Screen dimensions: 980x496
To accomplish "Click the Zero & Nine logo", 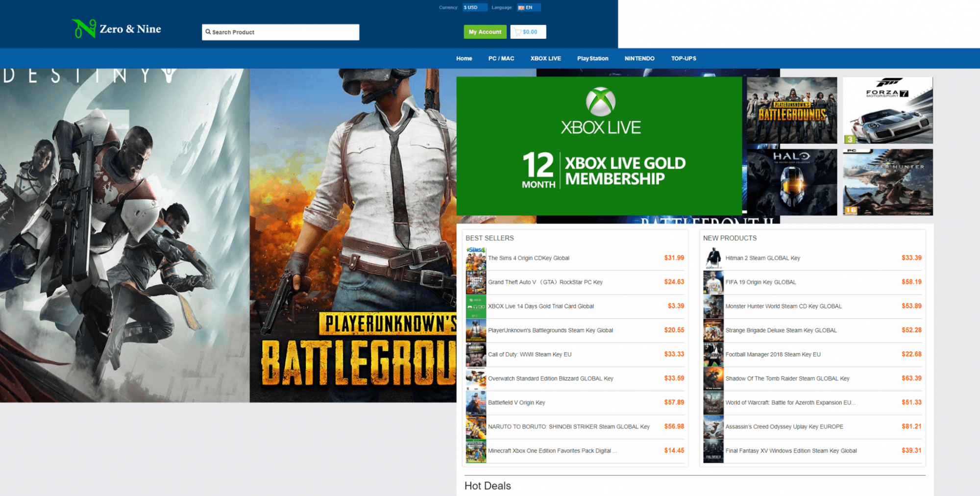I will [x=117, y=29].
